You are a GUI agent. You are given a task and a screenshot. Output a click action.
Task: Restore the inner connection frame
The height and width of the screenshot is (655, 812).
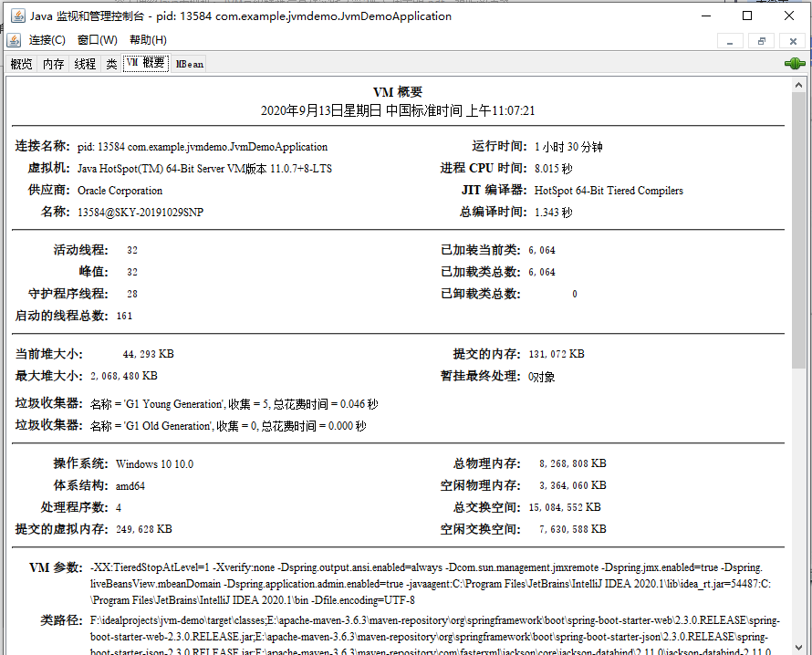click(x=761, y=41)
